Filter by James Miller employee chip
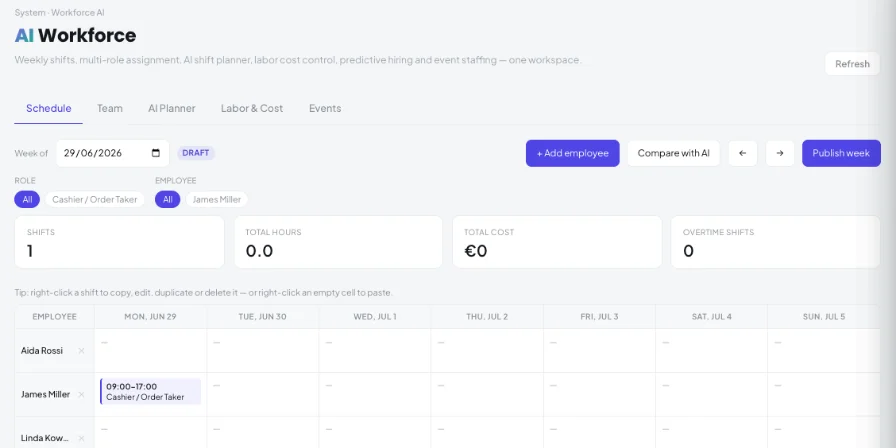 click(x=217, y=199)
